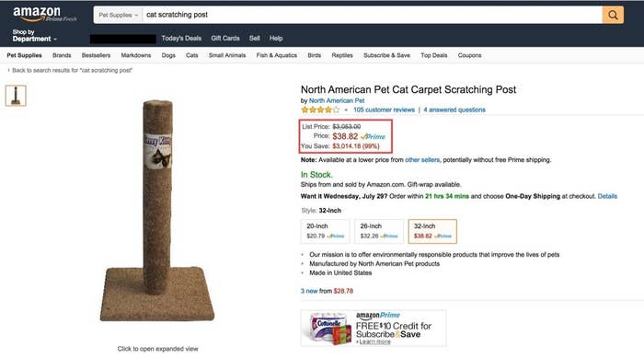
Task: Click the cat scratching post search field
Action: point(372,15)
